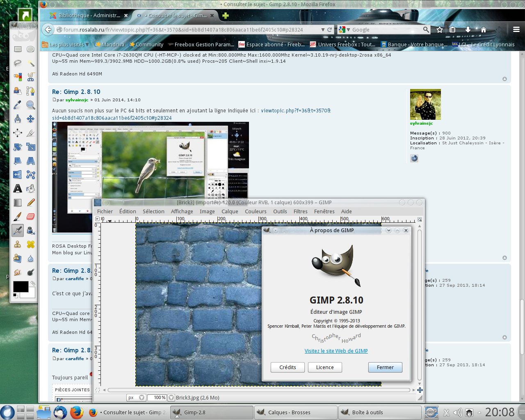Open the px unit dropdown in status bar
The height and width of the screenshot is (420, 525).
tap(137, 398)
